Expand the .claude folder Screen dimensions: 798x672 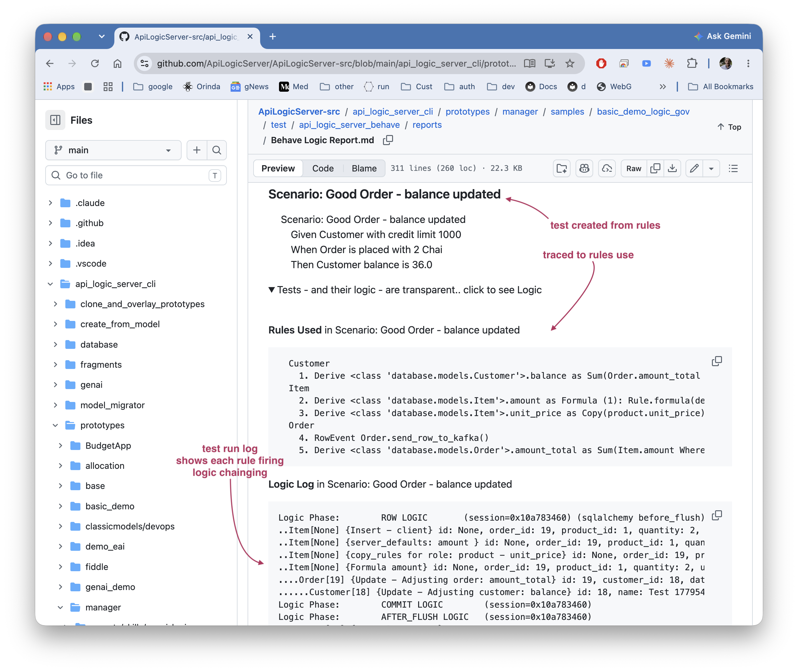[x=50, y=203]
